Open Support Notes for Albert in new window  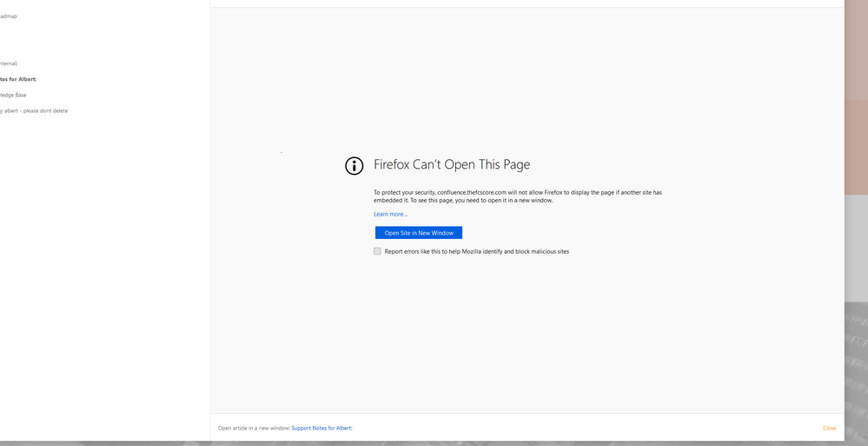tap(321, 428)
